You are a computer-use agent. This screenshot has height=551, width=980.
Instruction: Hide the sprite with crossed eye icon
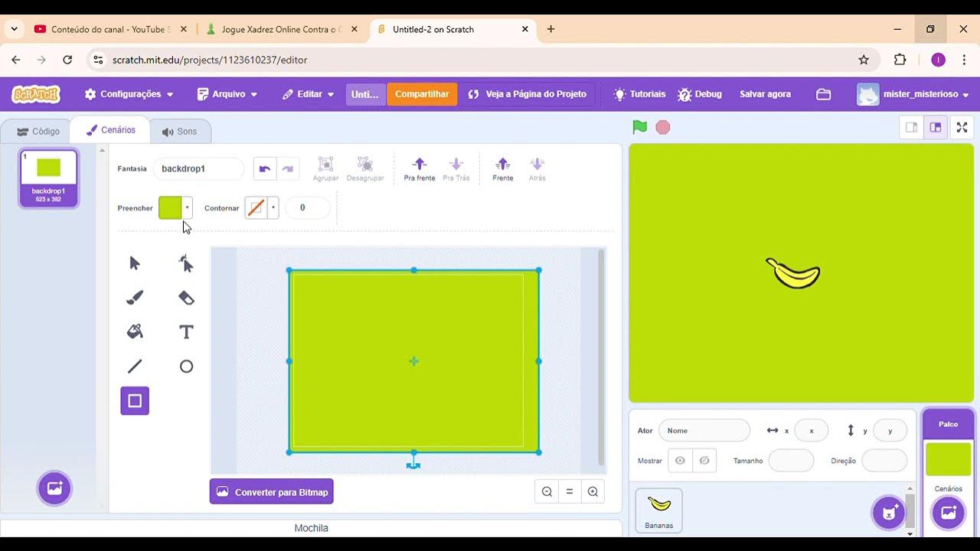tap(704, 461)
